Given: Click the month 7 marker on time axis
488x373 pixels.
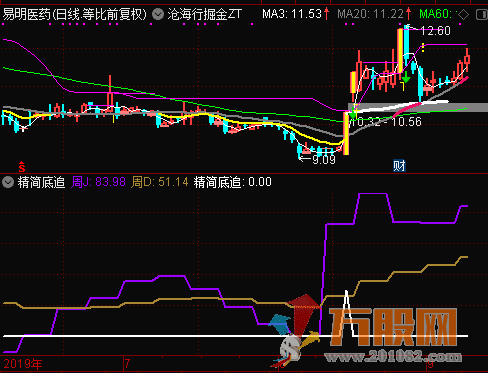Looking at the screenshot, I should [127, 364].
